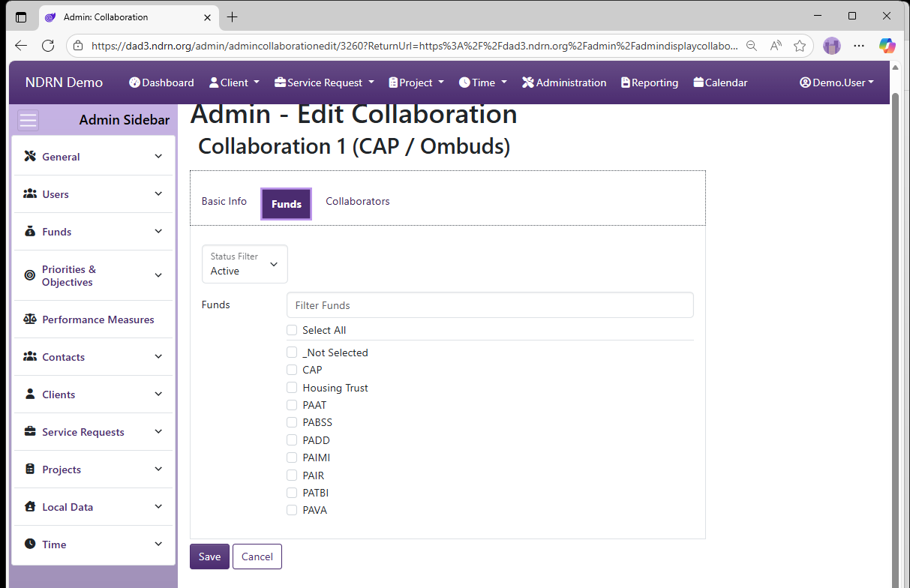
Task: Click the NDRN Demo brand link
Action: pos(64,82)
